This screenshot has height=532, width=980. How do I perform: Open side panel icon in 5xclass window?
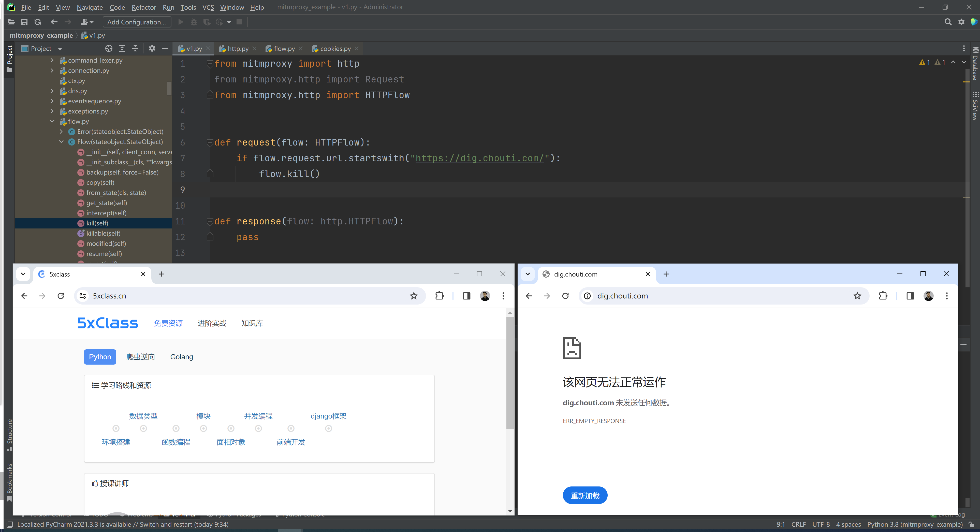point(466,296)
